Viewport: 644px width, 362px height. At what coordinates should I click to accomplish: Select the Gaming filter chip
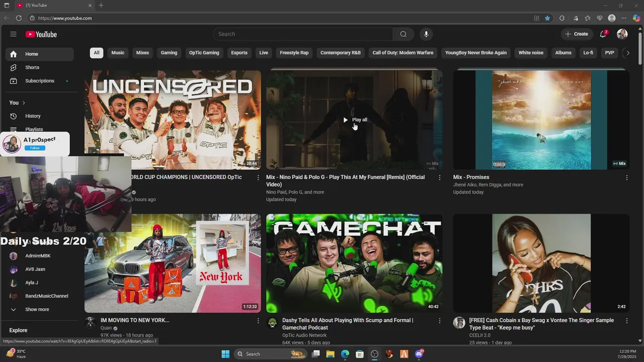pyautogui.click(x=169, y=53)
